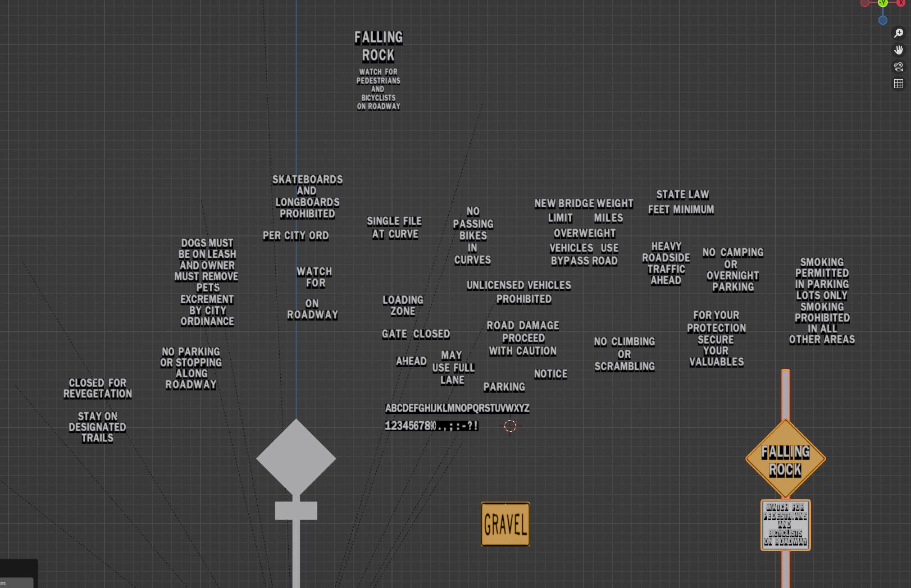Viewport: 911px width, 588px height.
Task: Select the SKATEBOARDS AND LONGBOARDS PROHIBITED text
Action: click(x=307, y=197)
